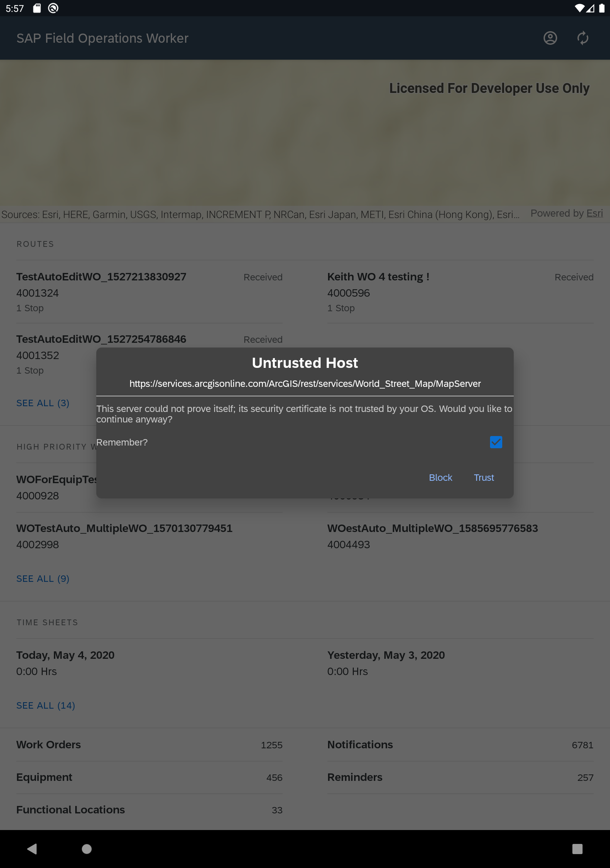610x868 pixels.
Task: Open the user profile icon
Action: (x=550, y=38)
